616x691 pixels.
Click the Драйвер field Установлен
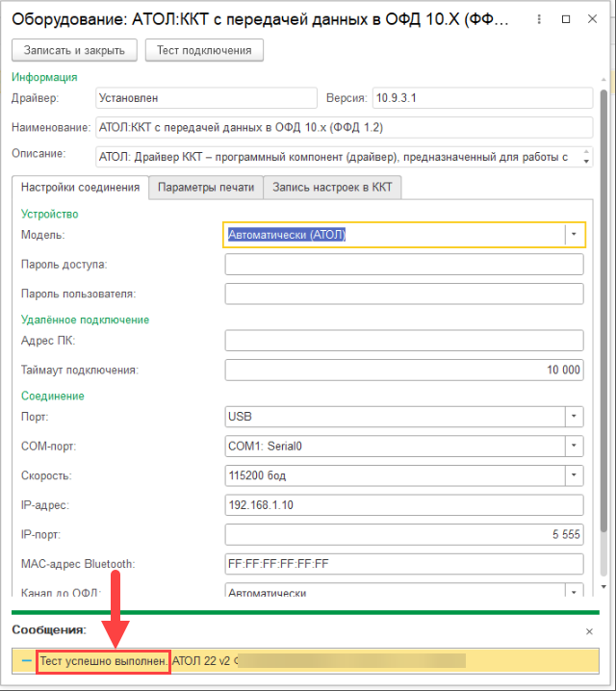(x=206, y=98)
